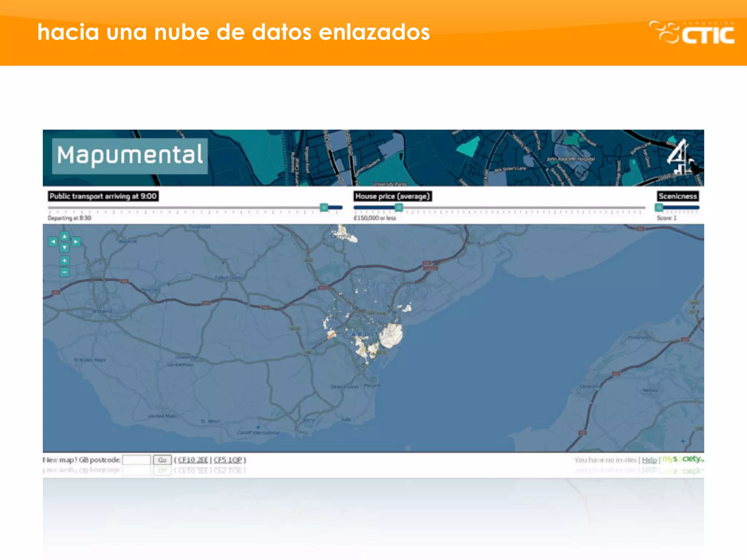Click the 'Scenicness' label

pos(678,196)
